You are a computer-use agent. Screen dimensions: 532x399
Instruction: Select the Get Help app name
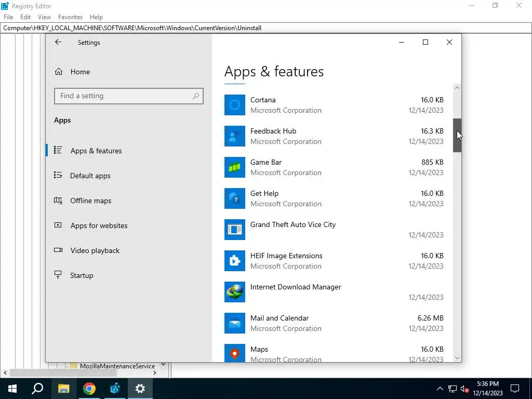(264, 193)
